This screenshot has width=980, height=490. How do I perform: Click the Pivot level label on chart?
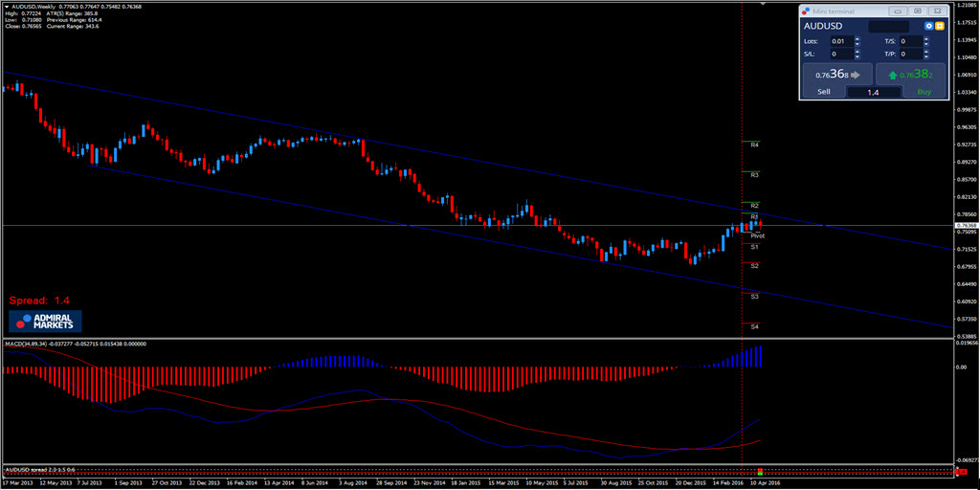point(757,234)
